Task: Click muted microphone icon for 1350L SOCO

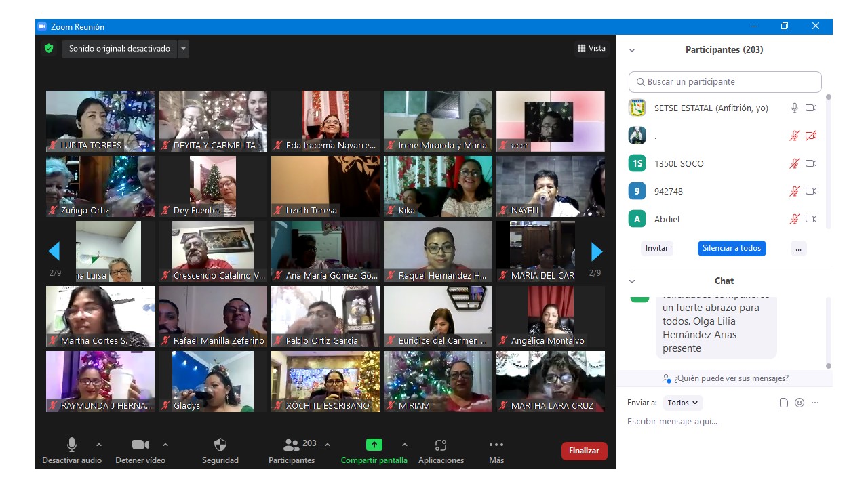Action: 795,163
